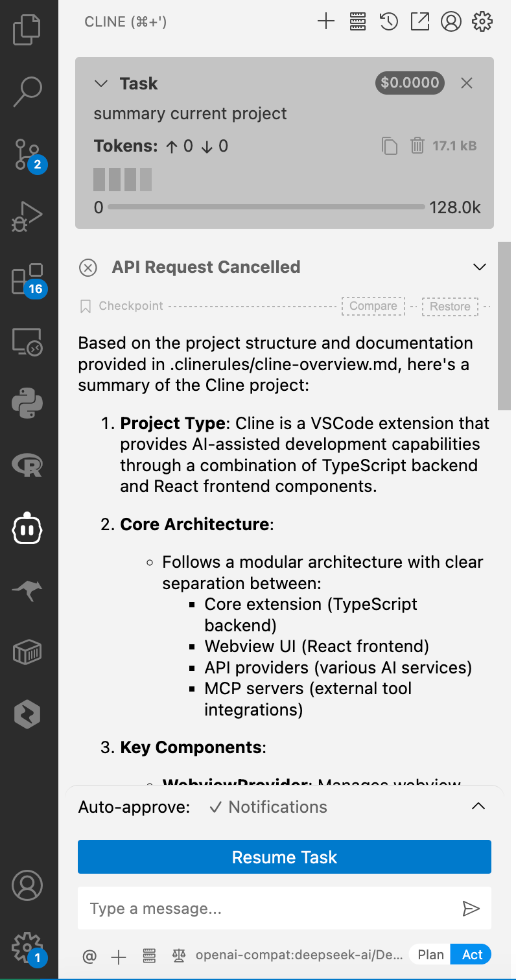Open the Cline robot icon in activity bar
Screen dimensions: 516x980
point(27,529)
